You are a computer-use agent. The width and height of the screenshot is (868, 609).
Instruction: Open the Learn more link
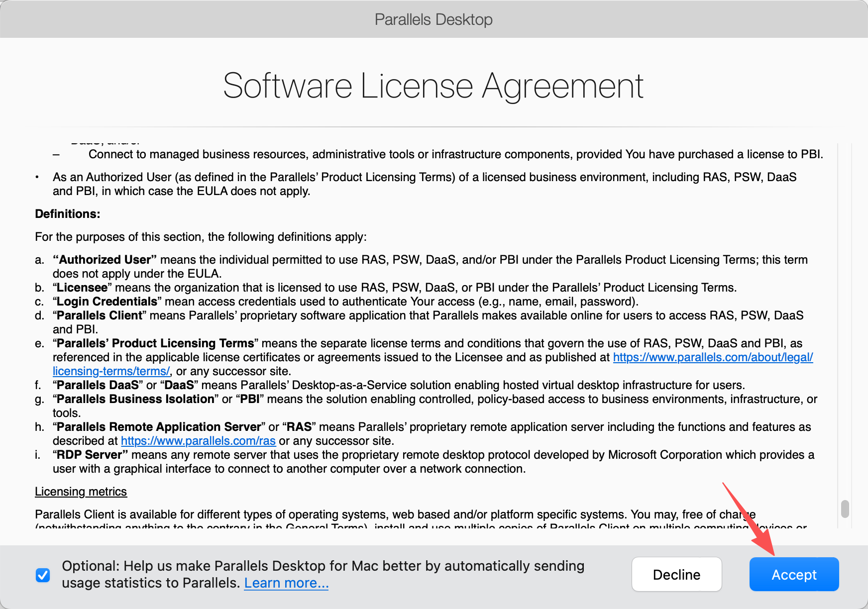[286, 583]
